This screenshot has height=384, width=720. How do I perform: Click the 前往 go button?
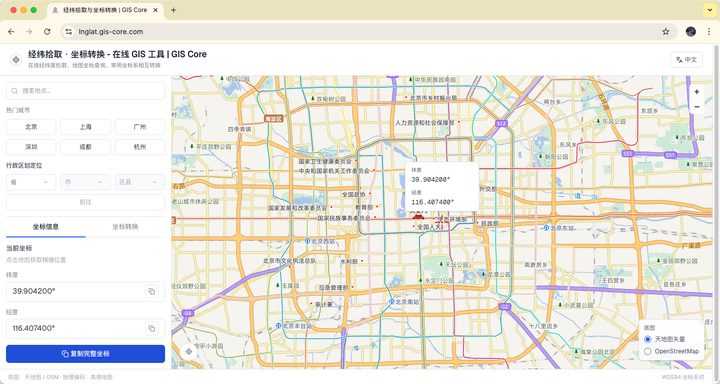[85, 202]
